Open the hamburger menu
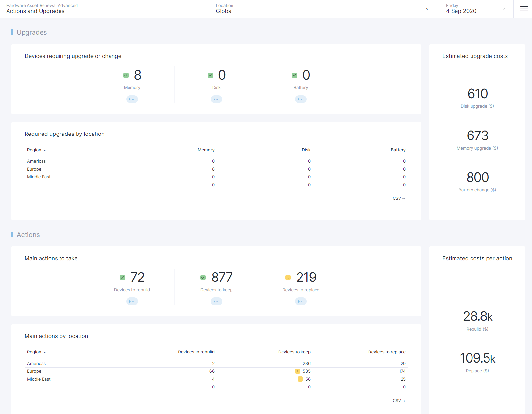 [524, 9]
